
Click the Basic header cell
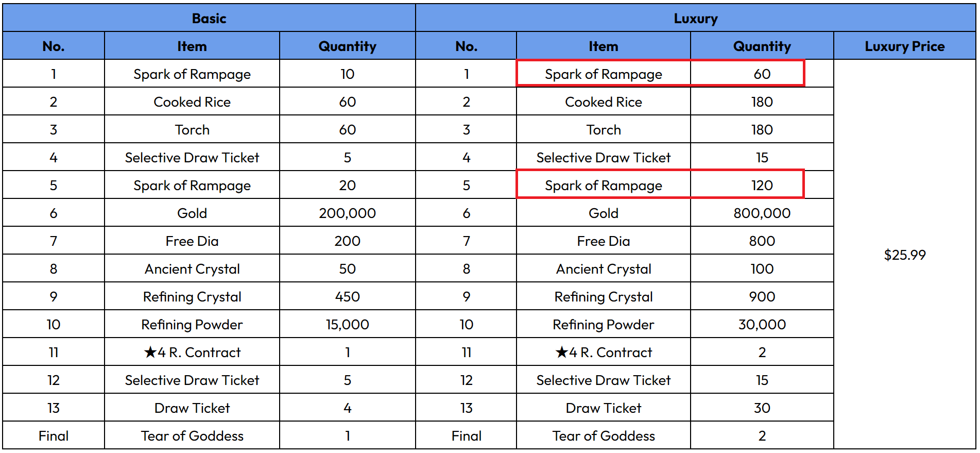[x=209, y=18]
